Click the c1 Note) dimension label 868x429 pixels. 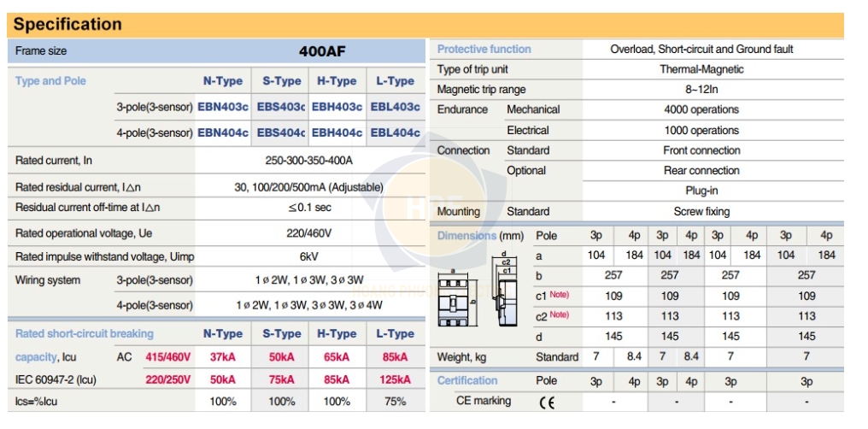(552, 296)
